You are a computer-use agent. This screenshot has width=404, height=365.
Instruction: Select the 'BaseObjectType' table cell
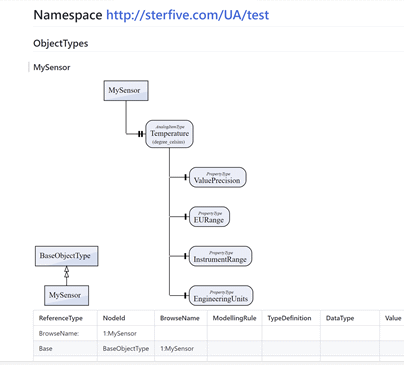coord(126,348)
